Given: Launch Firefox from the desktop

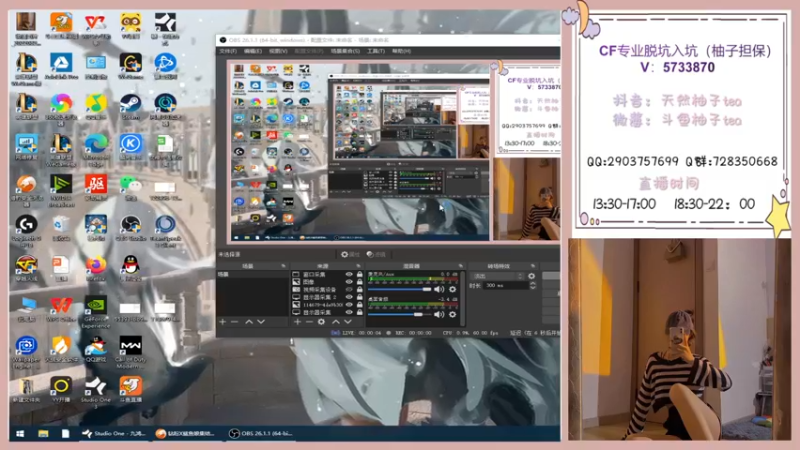Looking at the screenshot, I should pyautogui.click(x=96, y=268).
